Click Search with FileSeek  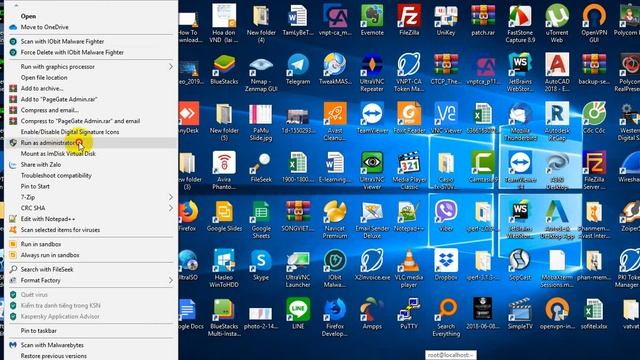point(91,269)
